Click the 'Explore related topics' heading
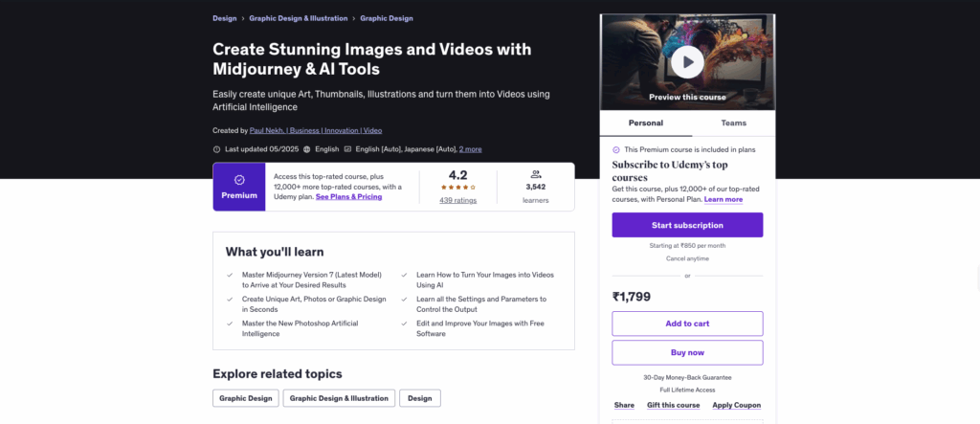 pyautogui.click(x=278, y=374)
